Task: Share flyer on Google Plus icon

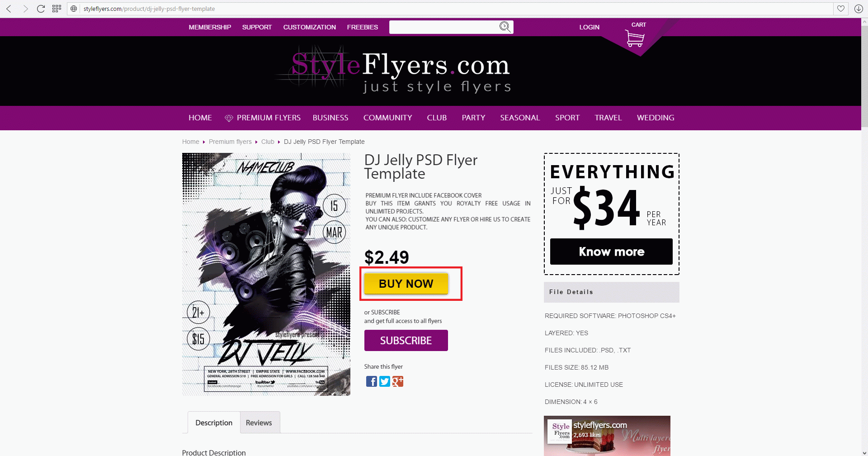Action: tap(397, 381)
